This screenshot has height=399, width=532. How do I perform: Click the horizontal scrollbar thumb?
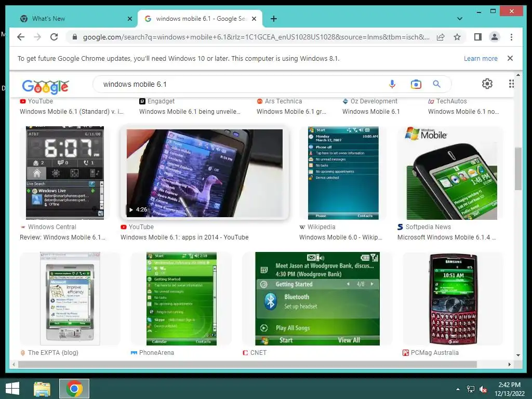point(247,364)
